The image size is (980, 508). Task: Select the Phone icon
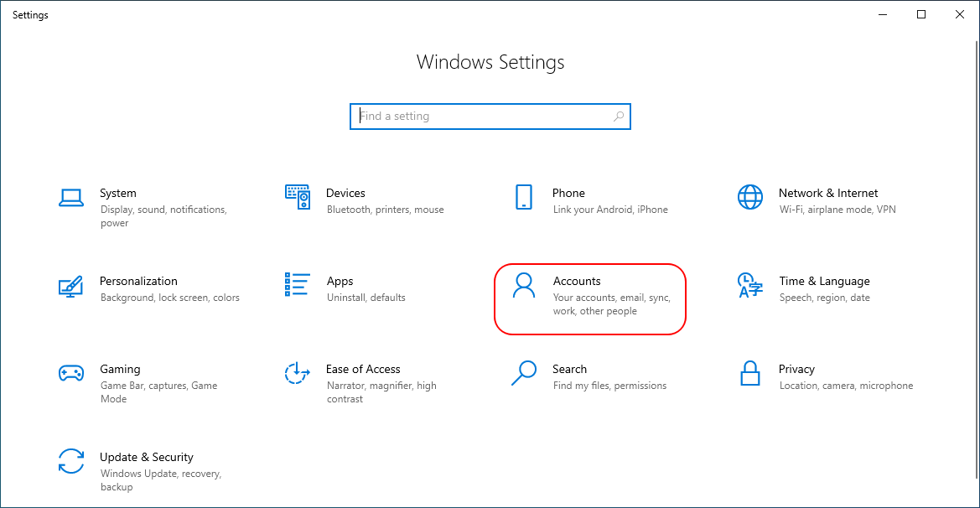click(x=524, y=198)
